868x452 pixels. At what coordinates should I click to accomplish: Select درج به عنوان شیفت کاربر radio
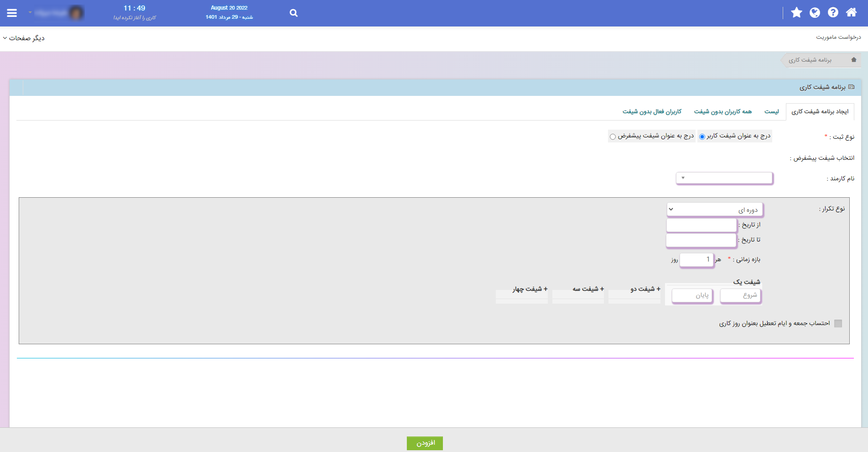(x=702, y=137)
